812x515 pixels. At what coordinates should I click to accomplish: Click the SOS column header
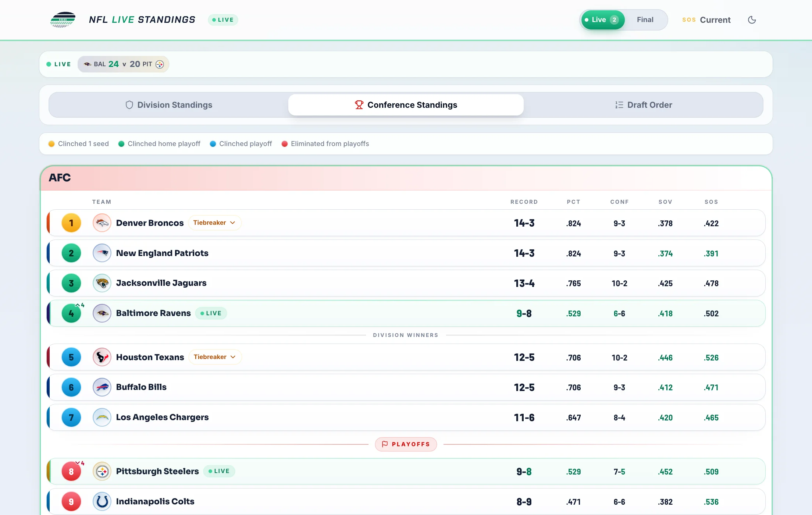click(711, 202)
